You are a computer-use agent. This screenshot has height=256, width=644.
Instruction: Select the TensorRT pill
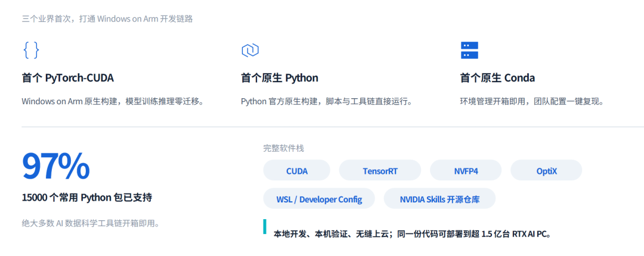coord(380,170)
